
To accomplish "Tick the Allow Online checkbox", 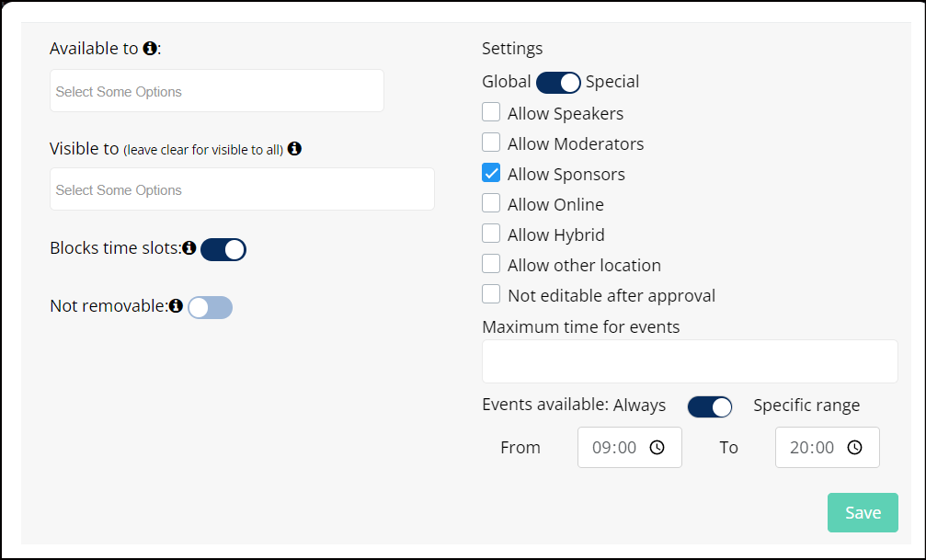I will click(x=491, y=203).
